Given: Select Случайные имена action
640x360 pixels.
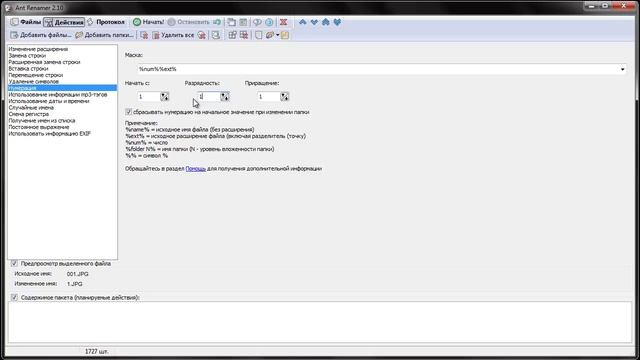Looking at the screenshot, I should click(31, 108).
